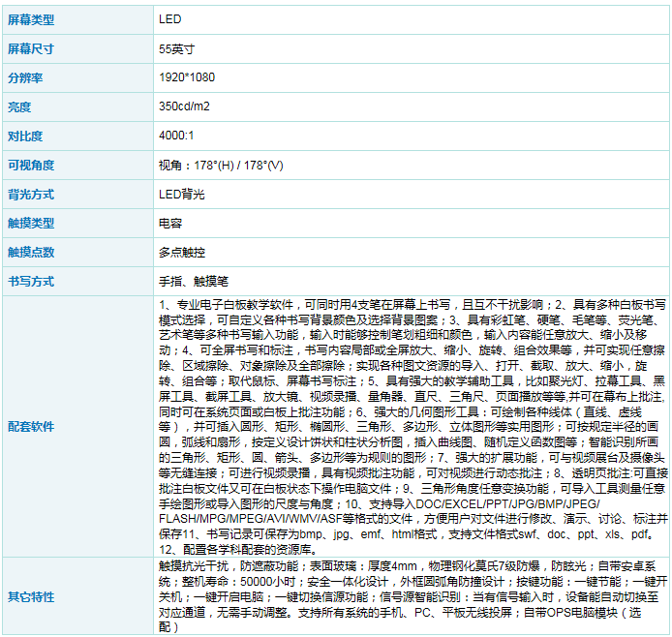Click the 可视角度 label

coord(31,166)
